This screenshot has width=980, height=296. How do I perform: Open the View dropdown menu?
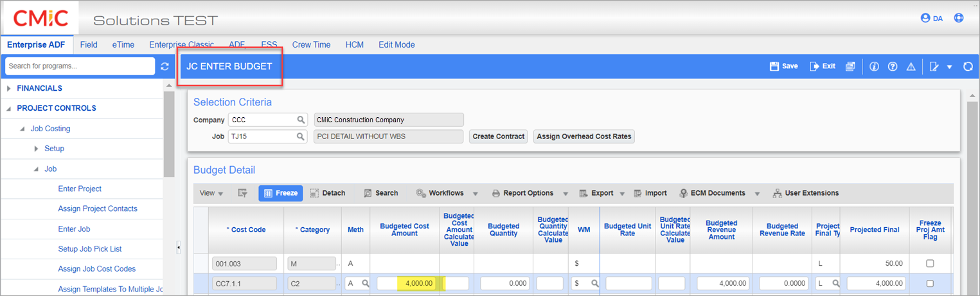pos(211,193)
